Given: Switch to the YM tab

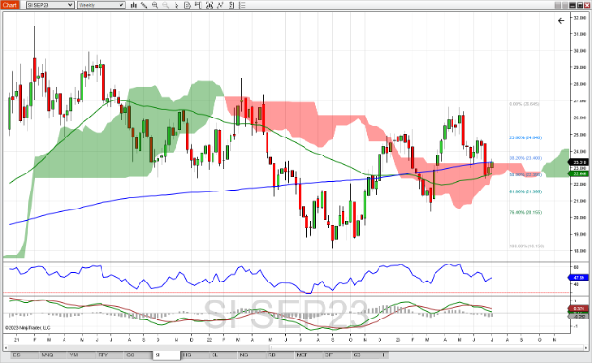Looking at the screenshot, I should (82, 355).
